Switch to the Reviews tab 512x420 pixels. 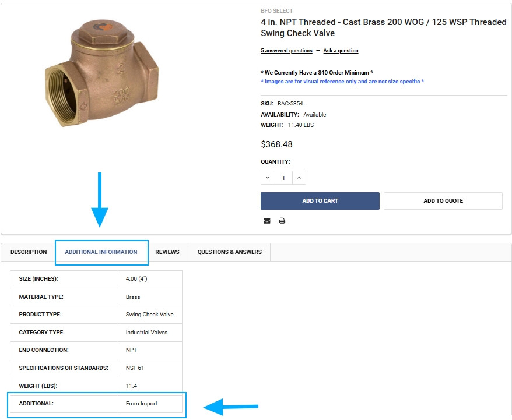click(x=167, y=252)
